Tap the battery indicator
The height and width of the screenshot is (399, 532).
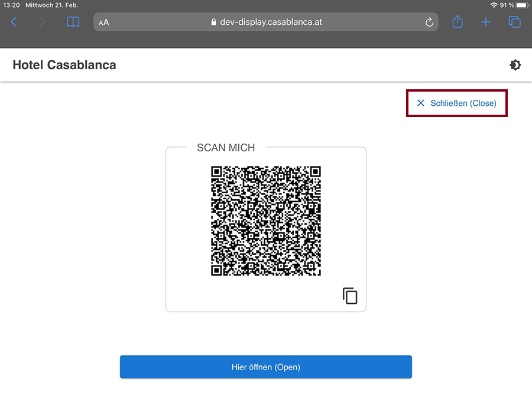[x=521, y=5]
